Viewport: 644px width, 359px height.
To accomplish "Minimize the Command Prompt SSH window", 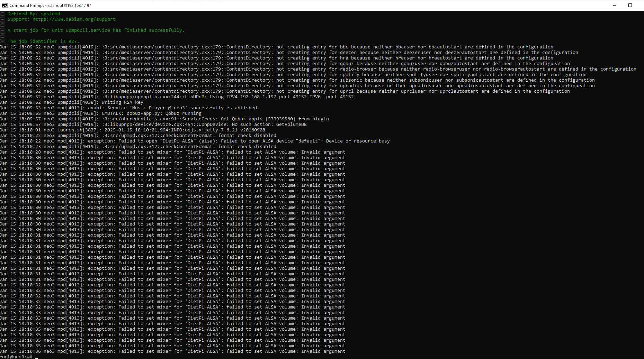I will click(x=615, y=5).
